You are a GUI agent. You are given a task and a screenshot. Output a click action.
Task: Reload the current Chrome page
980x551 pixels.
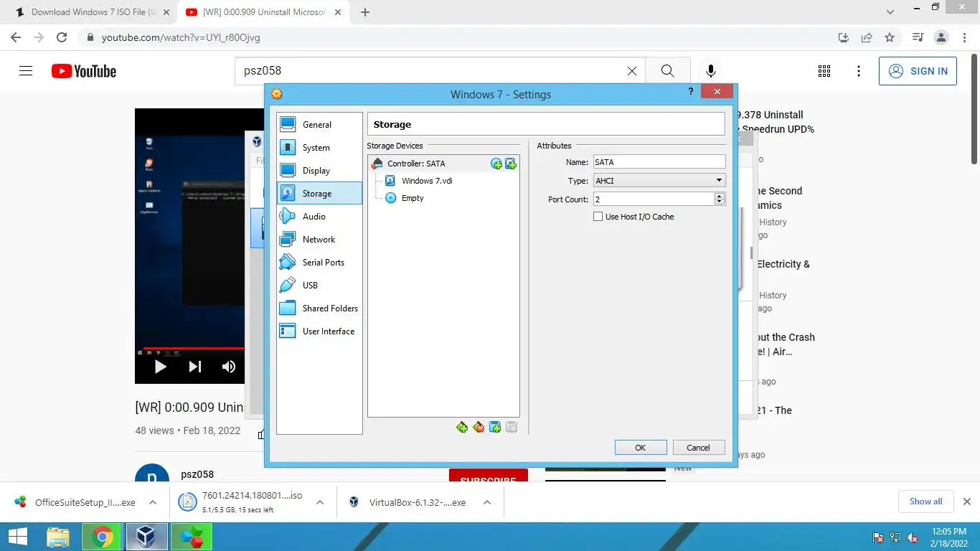point(62,37)
